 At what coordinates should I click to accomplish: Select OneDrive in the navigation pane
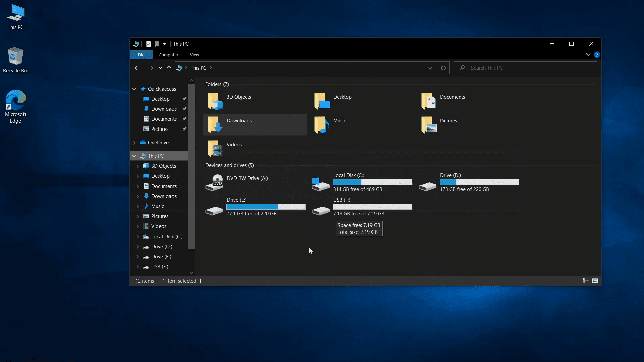[x=158, y=143]
